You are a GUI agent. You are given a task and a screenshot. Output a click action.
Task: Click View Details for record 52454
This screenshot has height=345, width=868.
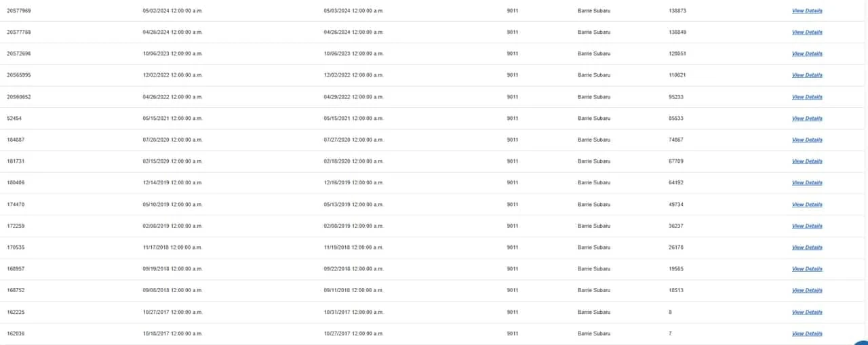click(x=807, y=119)
